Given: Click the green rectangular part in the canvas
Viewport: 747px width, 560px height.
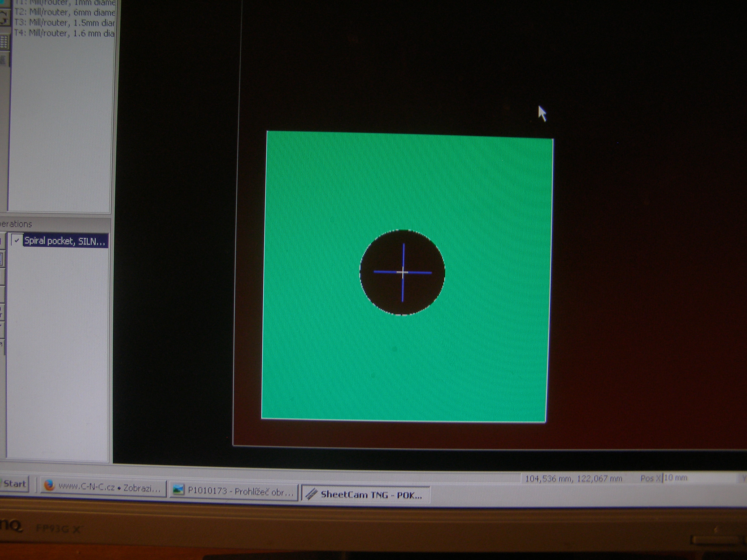Looking at the screenshot, I should click(338, 355).
